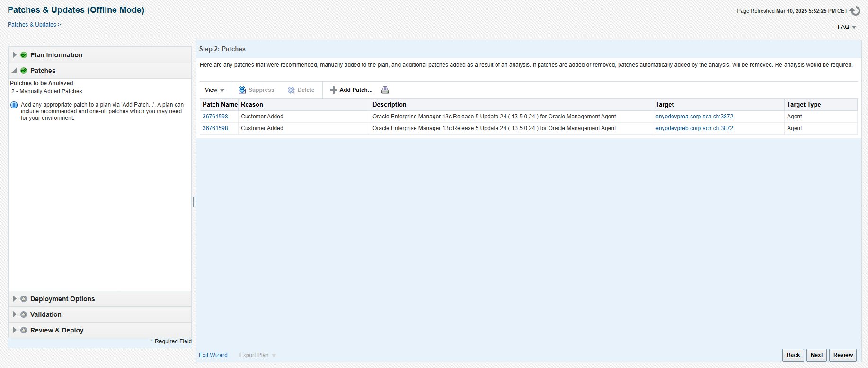Click the page refresh icon

tap(855, 11)
